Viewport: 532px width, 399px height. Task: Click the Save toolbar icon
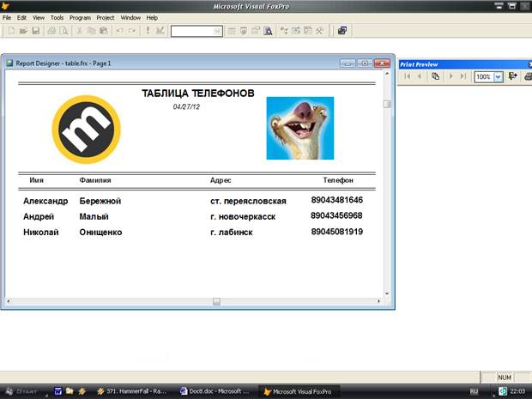pyautogui.click(x=36, y=31)
